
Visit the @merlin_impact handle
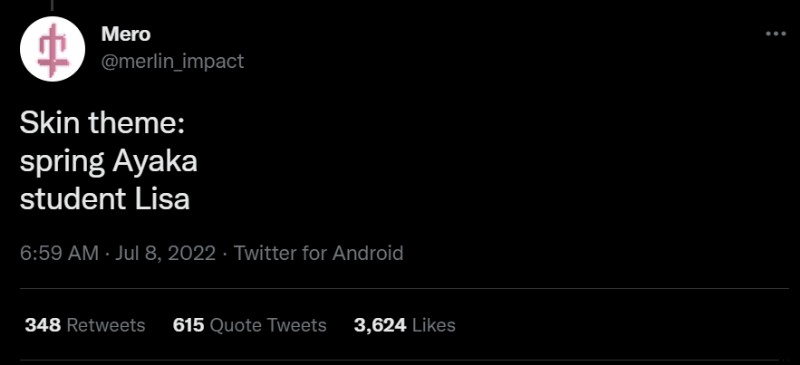point(172,61)
